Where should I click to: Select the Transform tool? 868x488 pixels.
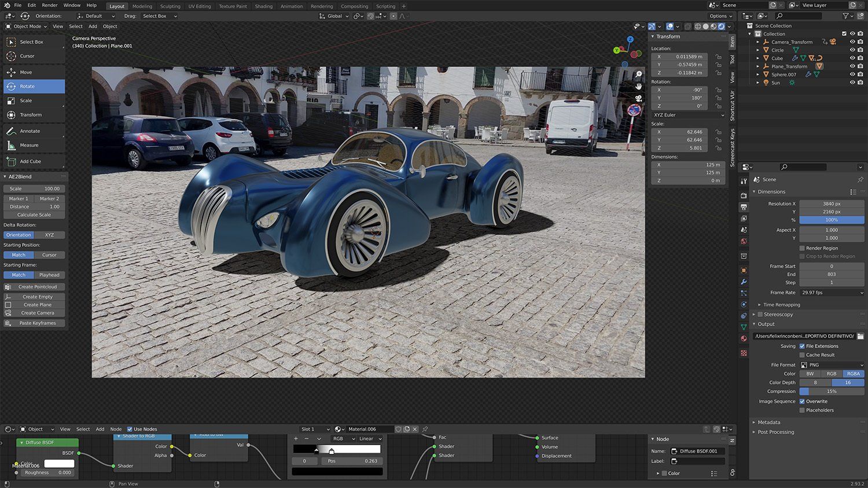point(31,115)
